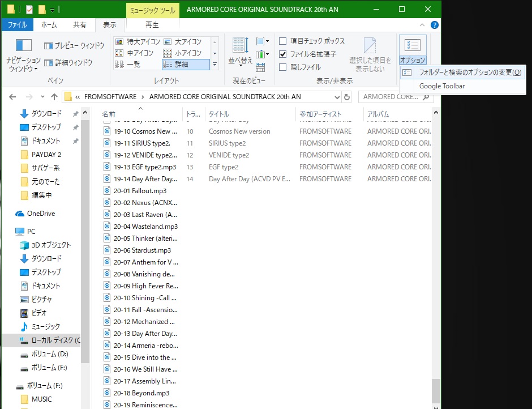532x409 pixels.
Task: Open the group-by dropdown in 現在のビュー
Action: pyautogui.click(x=262, y=41)
